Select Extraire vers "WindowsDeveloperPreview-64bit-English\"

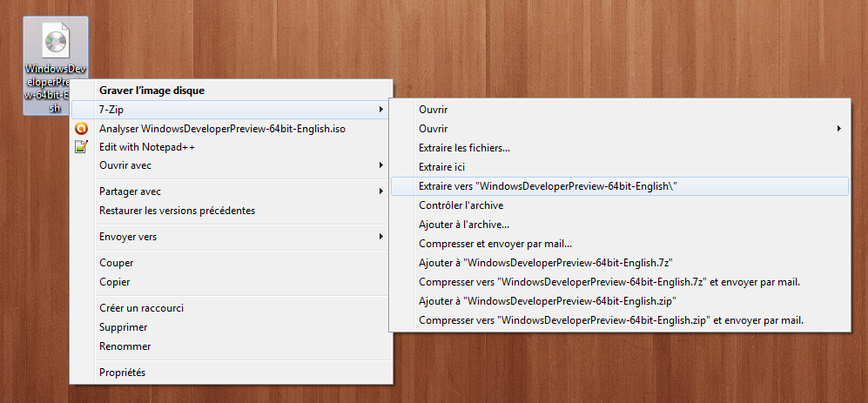(x=620, y=186)
